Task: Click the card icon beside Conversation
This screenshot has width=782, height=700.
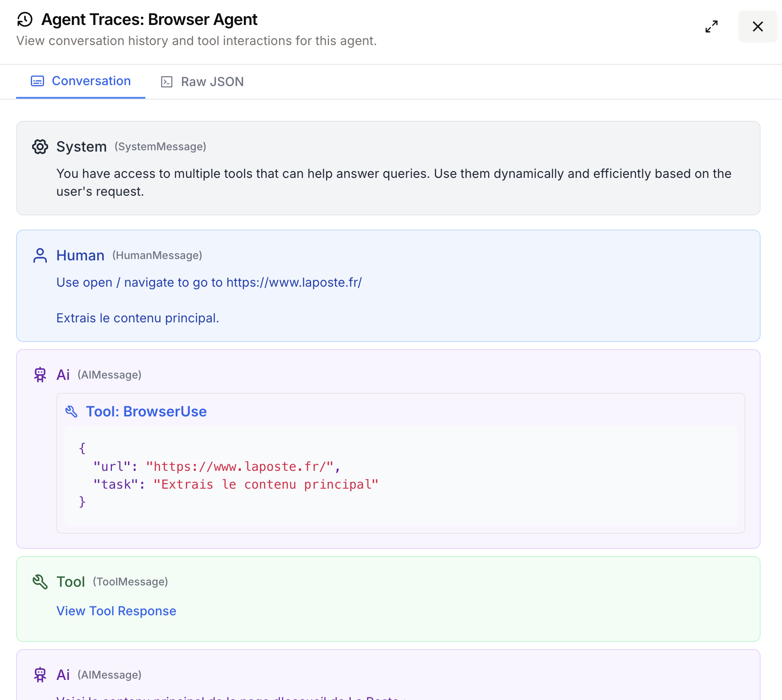Action: (37, 81)
